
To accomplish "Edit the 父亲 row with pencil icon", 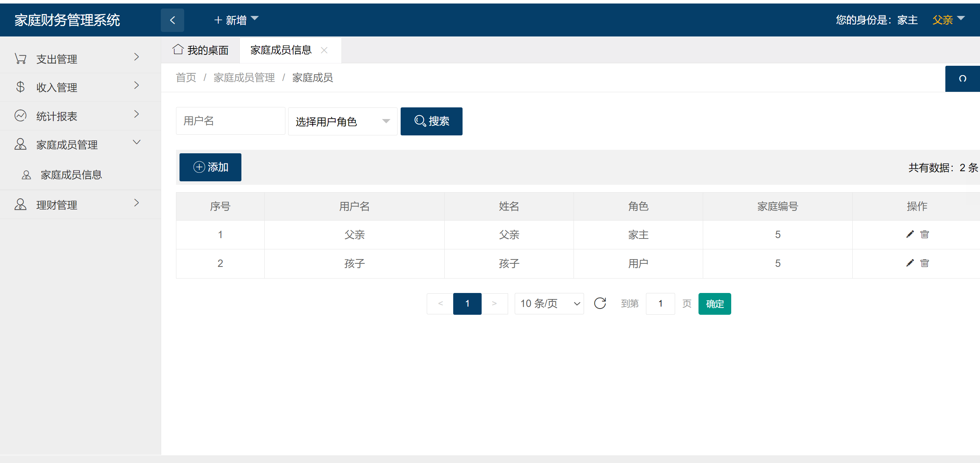I will point(910,234).
